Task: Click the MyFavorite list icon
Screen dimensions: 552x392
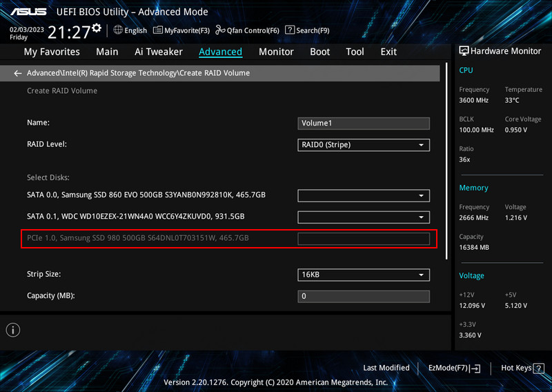Action: click(x=158, y=30)
